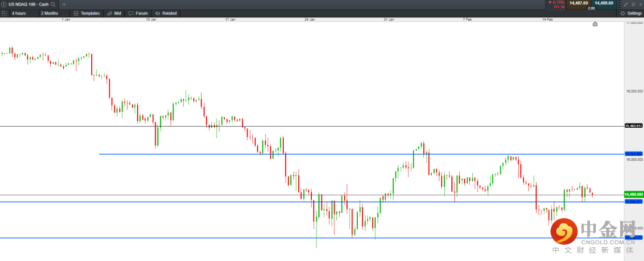Select the blue 15,084 horizontal line label
This screenshot has height=261, width=644.
click(633, 154)
